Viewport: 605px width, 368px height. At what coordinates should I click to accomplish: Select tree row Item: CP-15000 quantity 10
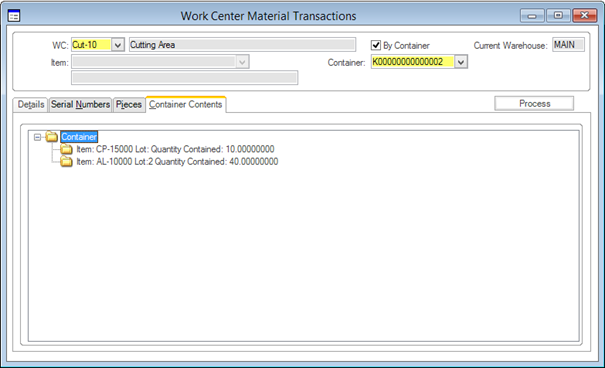click(175, 149)
